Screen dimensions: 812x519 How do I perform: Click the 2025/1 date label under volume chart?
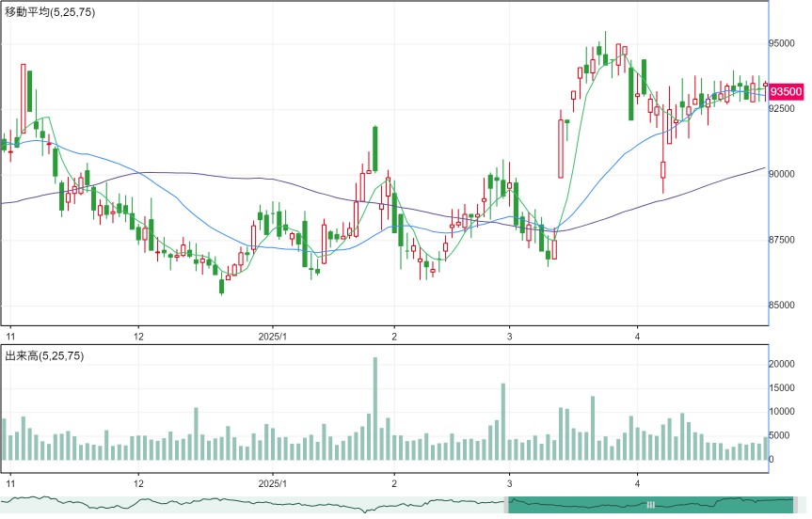(273, 484)
